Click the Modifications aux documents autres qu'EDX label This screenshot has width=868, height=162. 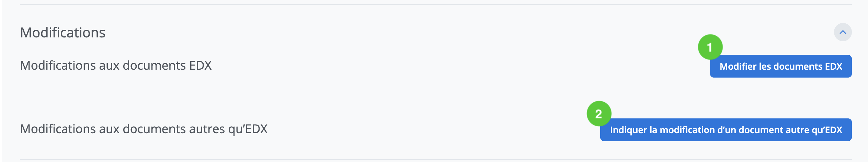[144, 129]
